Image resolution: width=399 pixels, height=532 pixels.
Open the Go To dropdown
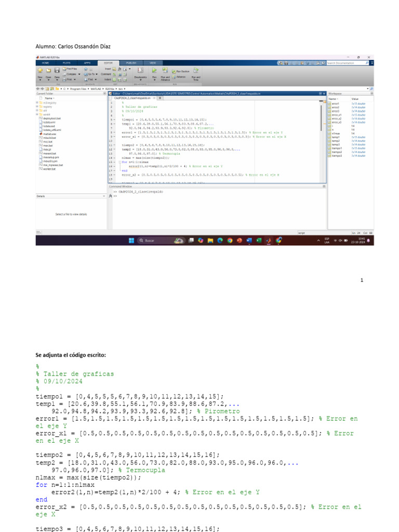[x=90, y=74]
